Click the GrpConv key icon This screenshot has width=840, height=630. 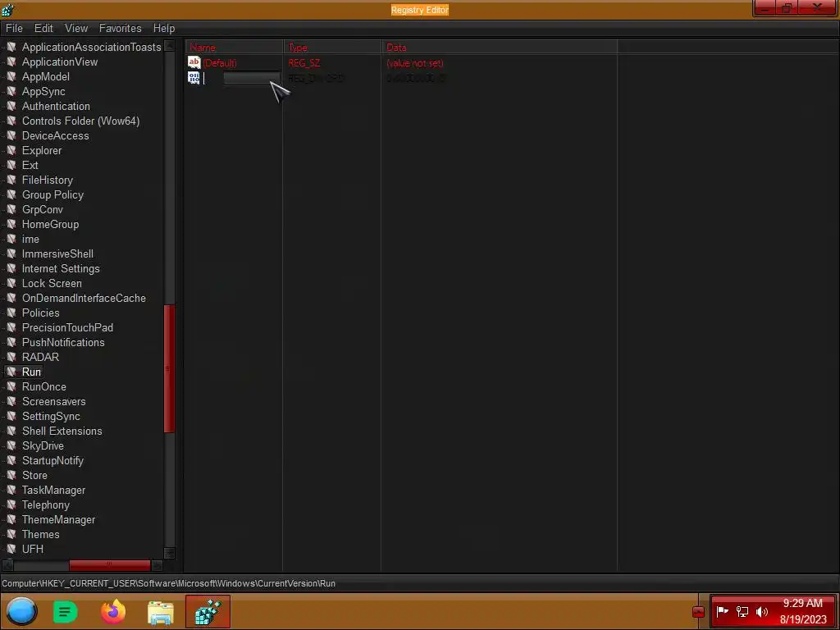click(11, 209)
